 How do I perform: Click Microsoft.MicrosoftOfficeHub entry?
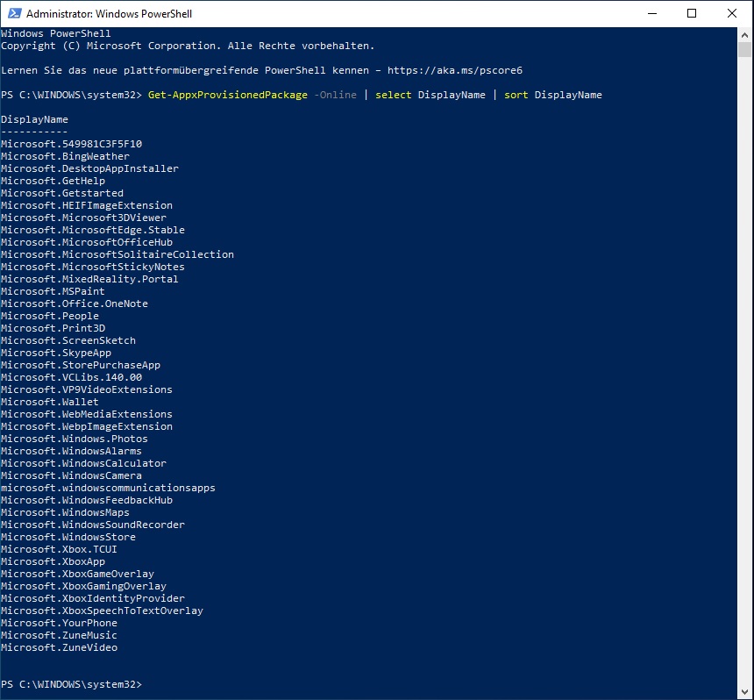point(87,242)
